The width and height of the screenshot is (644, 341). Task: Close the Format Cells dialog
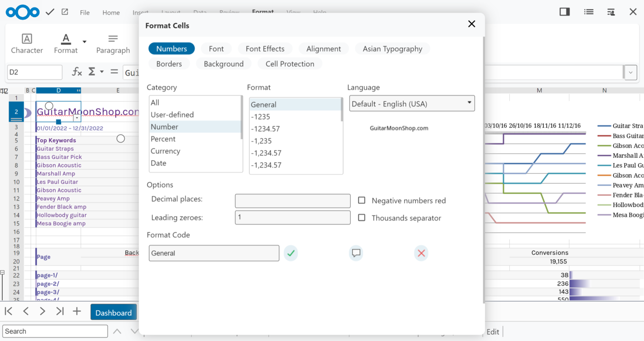point(471,24)
